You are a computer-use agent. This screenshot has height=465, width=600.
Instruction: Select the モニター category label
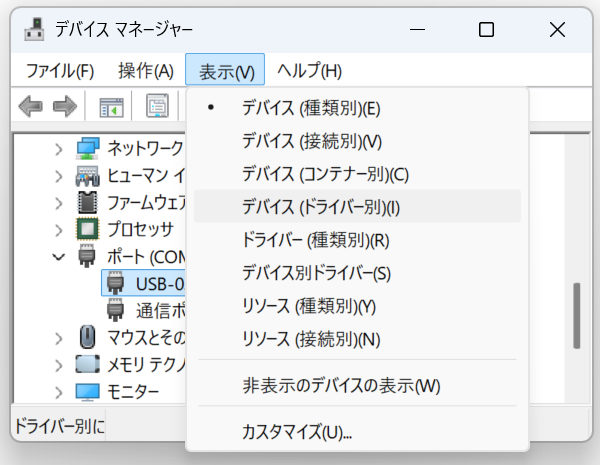[133, 392]
